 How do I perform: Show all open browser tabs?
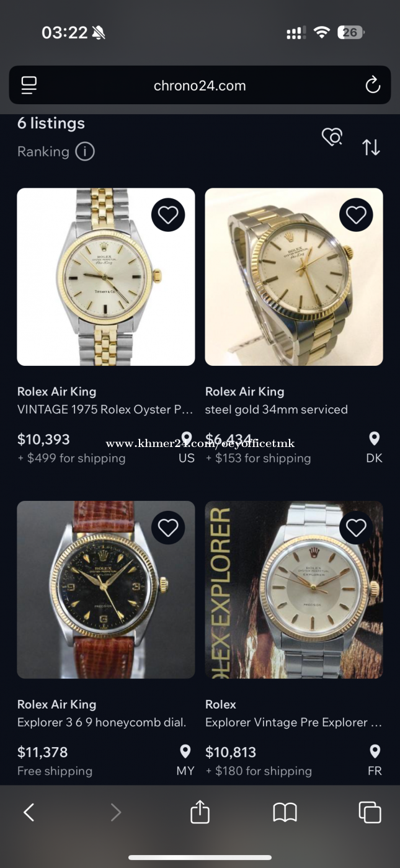pos(370,812)
